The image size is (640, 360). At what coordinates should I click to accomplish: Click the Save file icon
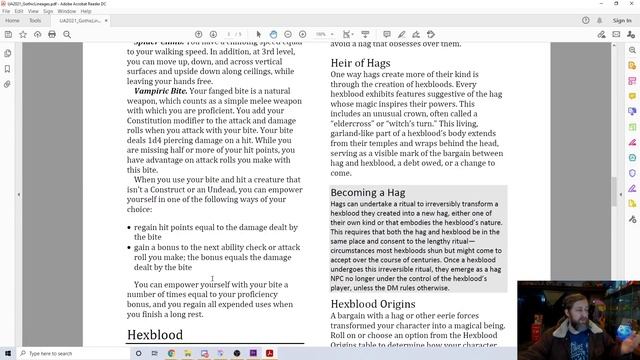(8, 35)
